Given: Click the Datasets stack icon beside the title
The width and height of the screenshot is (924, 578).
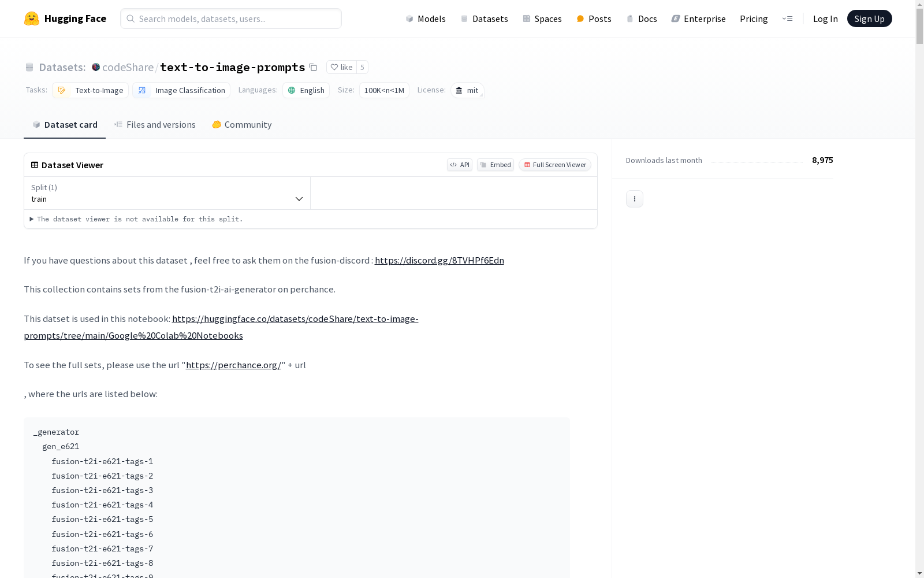Looking at the screenshot, I should tap(29, 68).
